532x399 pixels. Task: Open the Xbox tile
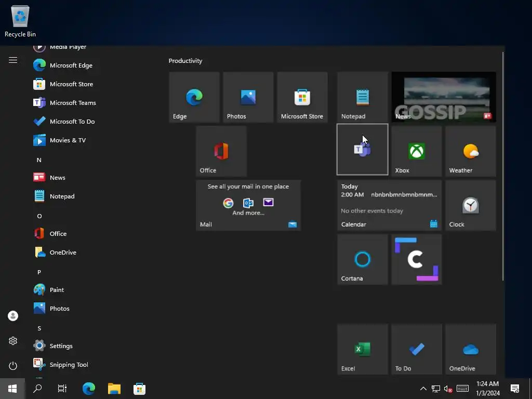tap(417, 151)
